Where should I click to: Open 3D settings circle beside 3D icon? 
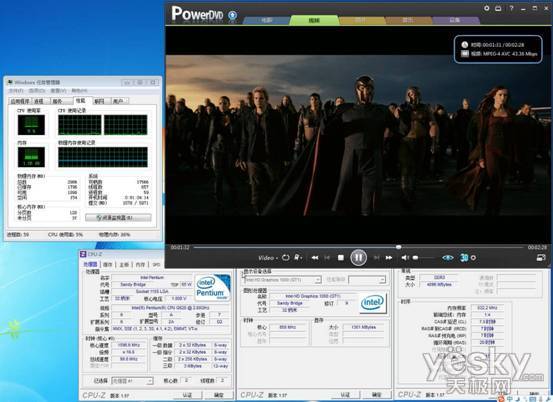click(x=473, y=258)
